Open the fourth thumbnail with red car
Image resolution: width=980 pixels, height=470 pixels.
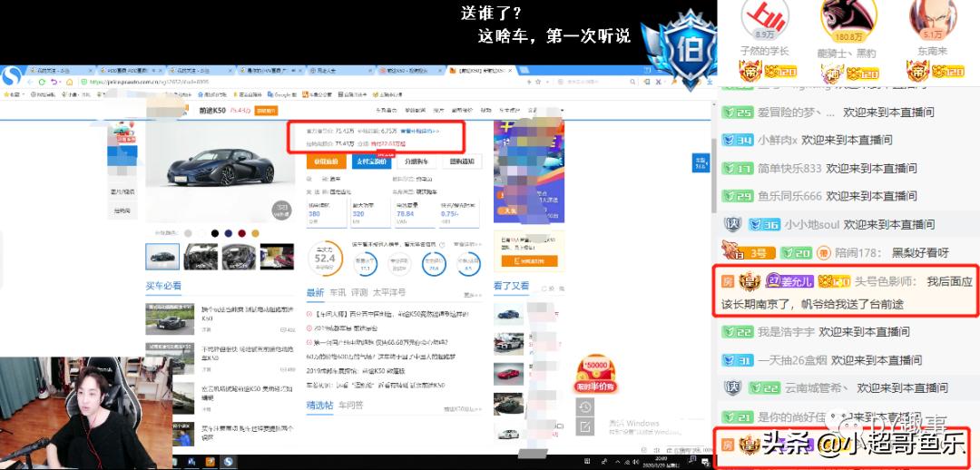(x=277, y=256)
